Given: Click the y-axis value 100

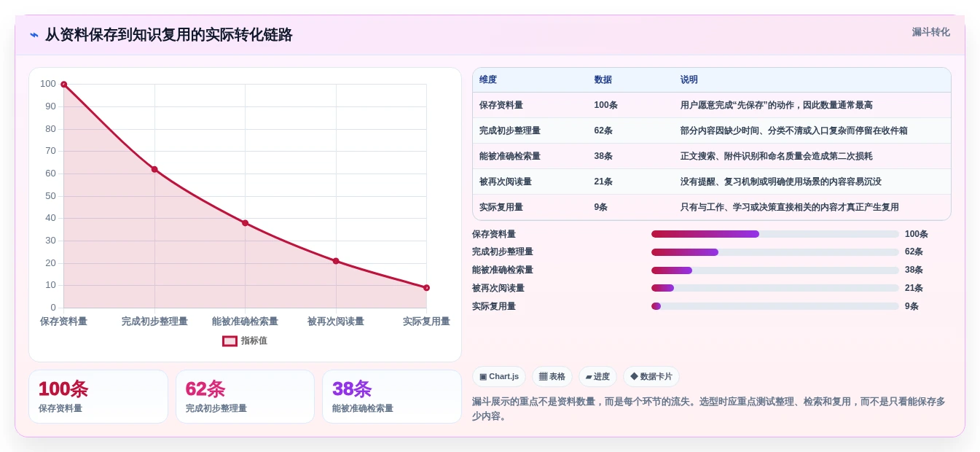Looking at the screenshot, I should tap(48, 84).
